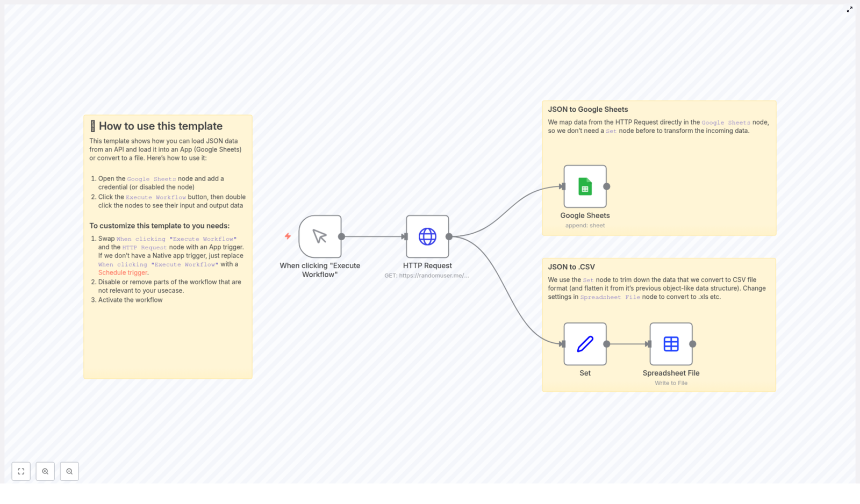This screenshot has height=504, width=860.
Task: Click the "Schedule trigger" highlighted red text
Action: [x=122, y=272]
